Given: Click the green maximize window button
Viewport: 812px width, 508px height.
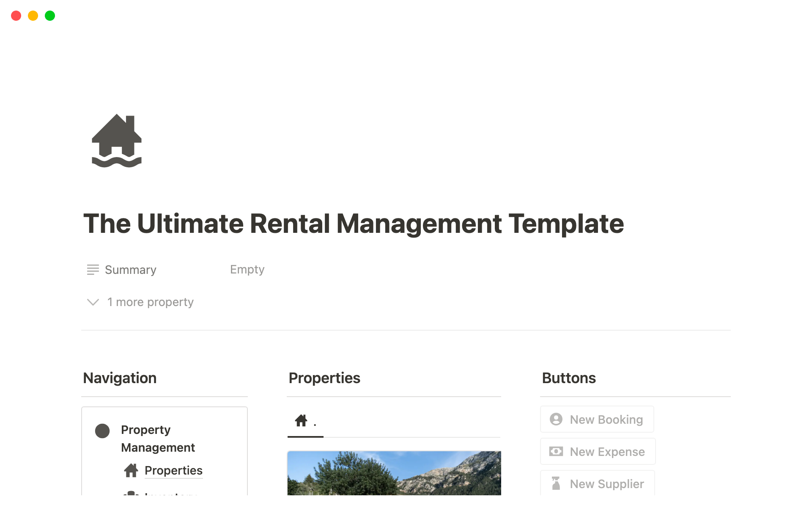Looking at the screenshot, I should coord(50,16).
